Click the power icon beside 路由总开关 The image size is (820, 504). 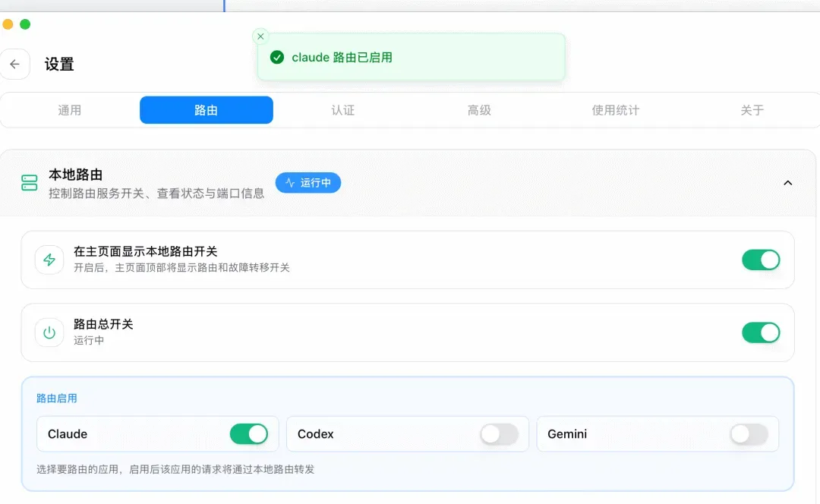point(49,332)
